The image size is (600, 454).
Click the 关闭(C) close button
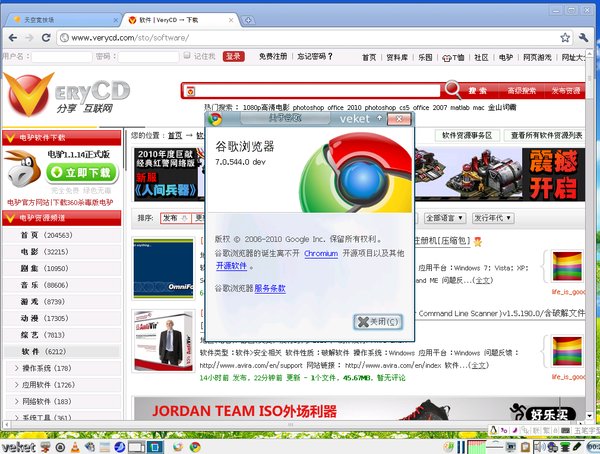(x=378, y=322)
